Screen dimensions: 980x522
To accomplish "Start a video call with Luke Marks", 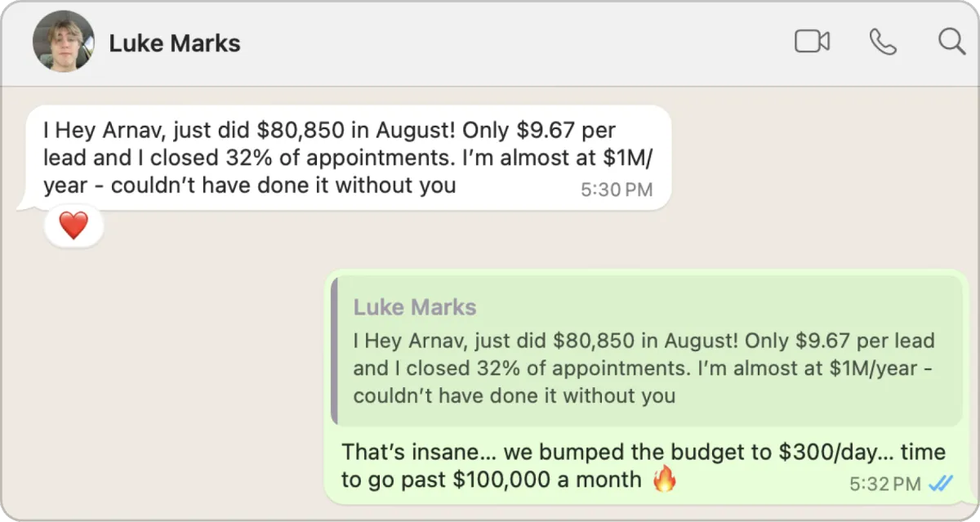I will [812, 42].
